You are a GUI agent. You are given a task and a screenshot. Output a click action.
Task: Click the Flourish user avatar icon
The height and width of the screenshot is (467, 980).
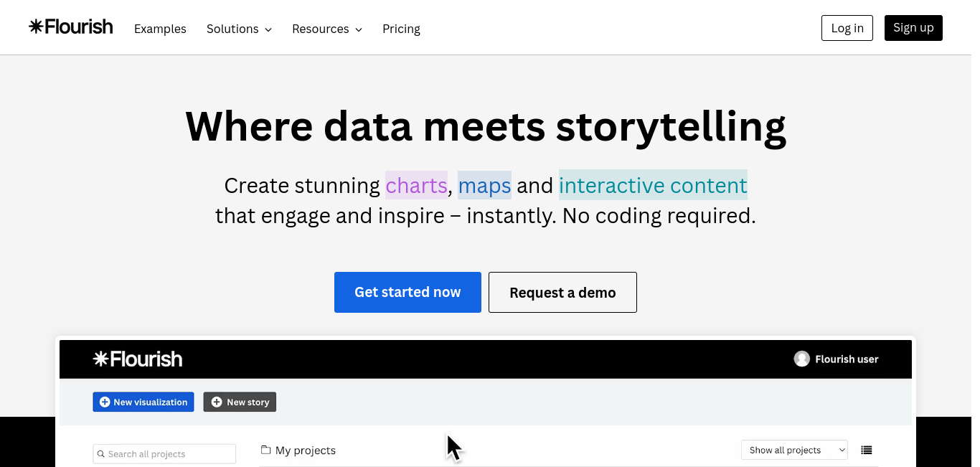pyautogui.click(x=802, y=359)
